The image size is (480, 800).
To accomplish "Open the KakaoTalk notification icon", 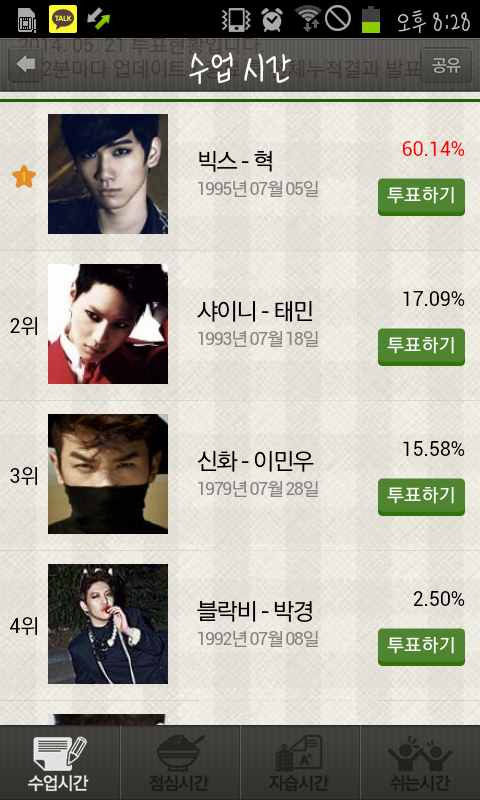I will coord(63,19).
